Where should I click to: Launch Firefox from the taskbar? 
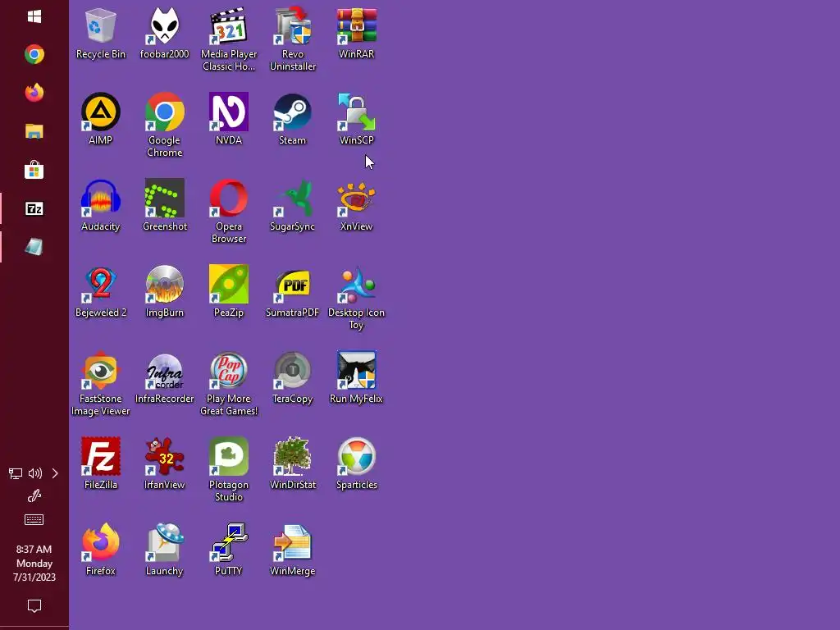click(x=34, y=93)
